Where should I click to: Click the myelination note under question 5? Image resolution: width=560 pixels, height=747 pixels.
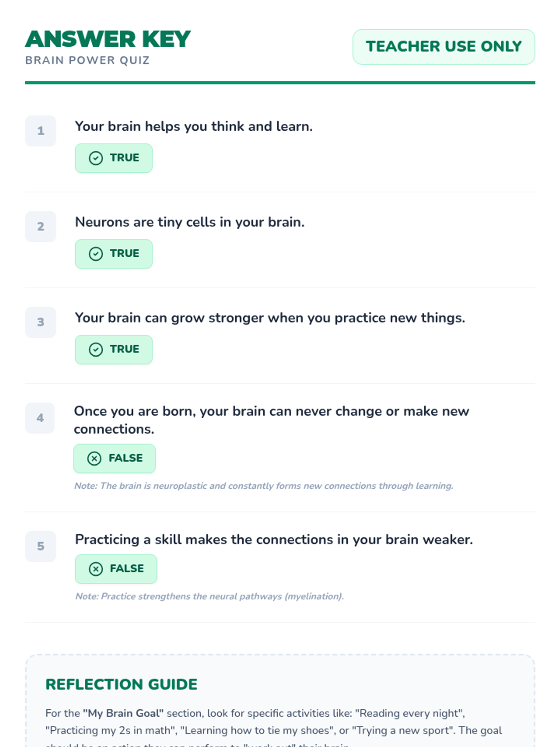click(210, 597)
